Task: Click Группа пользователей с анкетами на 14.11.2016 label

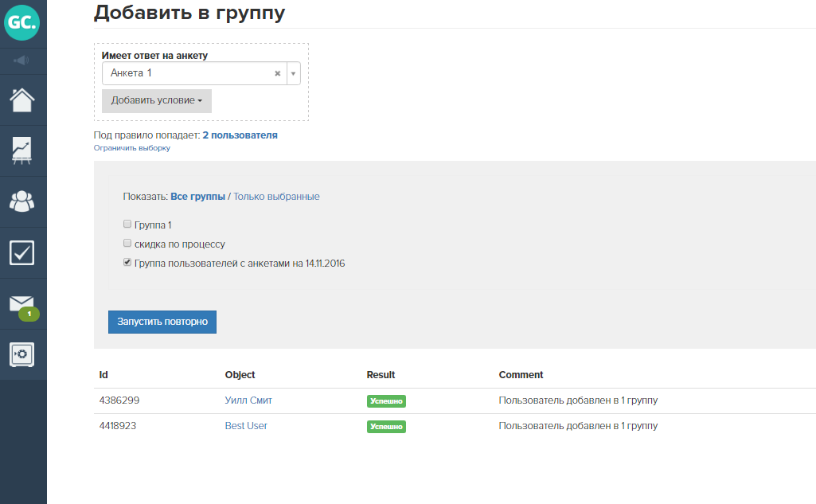Action: pyautogui.click(x=240, y=264)
